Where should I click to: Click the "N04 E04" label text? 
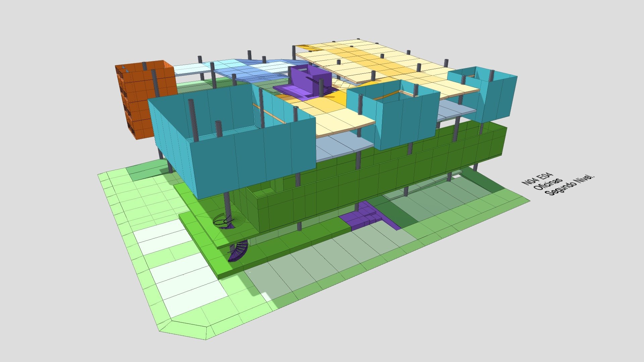pyautogui.click(x=537, y=179)
